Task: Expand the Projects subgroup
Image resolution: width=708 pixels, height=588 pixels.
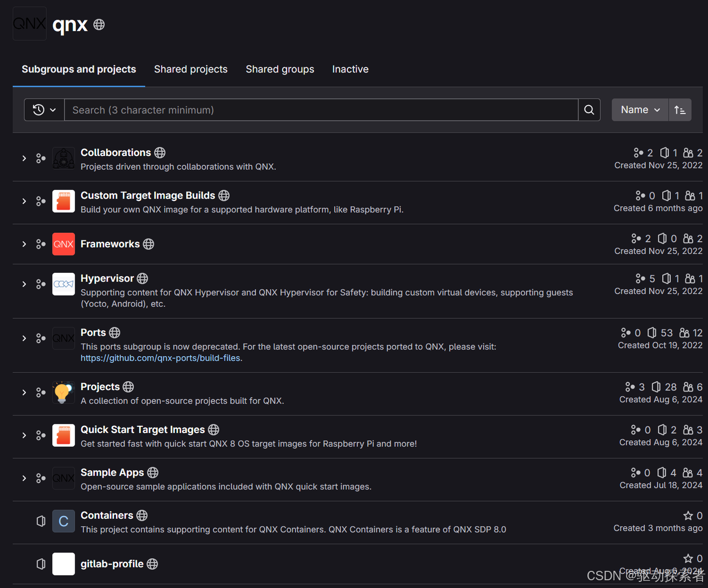Action: click(24, 392)
